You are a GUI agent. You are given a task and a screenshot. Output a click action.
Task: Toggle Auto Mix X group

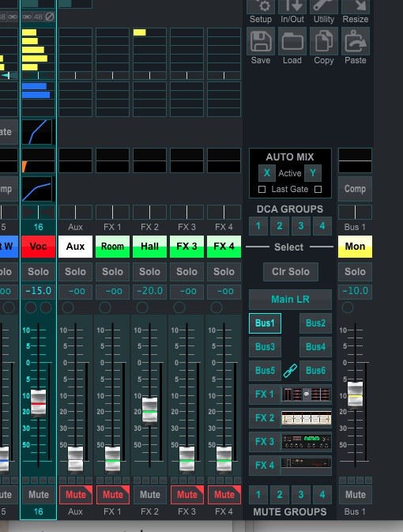(267, 173)
